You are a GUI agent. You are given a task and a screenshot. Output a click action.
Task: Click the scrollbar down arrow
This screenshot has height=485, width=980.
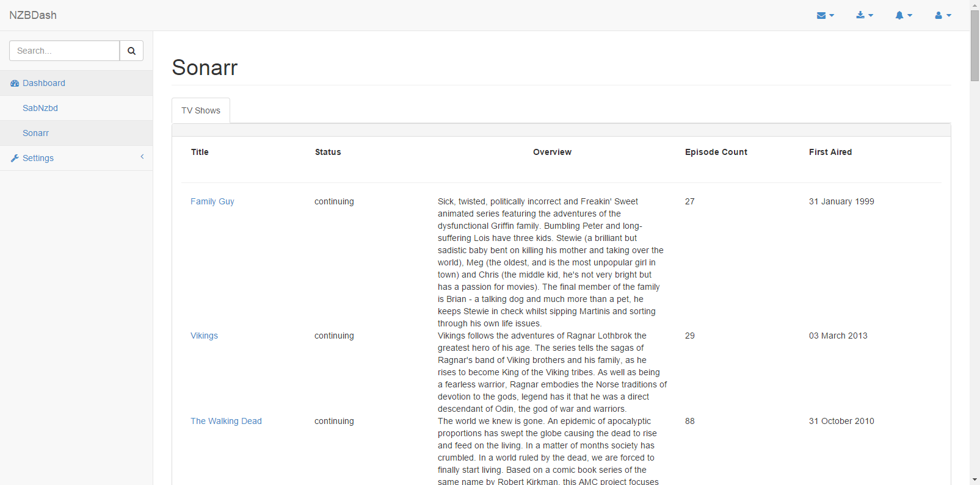tap(975, 480)
